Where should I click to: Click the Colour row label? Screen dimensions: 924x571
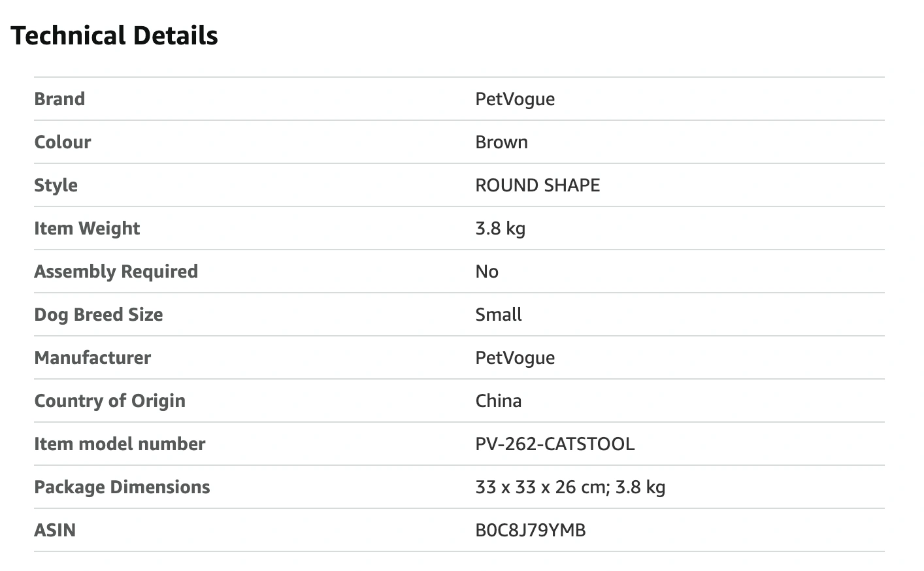(x=63, y=142)
